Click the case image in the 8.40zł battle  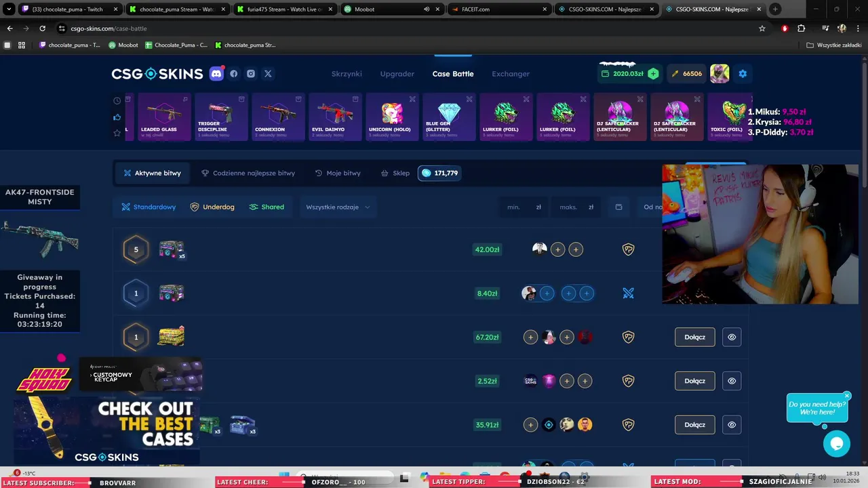tap(172, 293)
